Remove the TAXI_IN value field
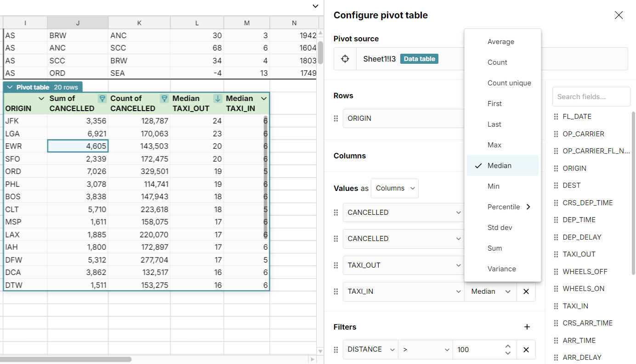 [x=526, y=291]
